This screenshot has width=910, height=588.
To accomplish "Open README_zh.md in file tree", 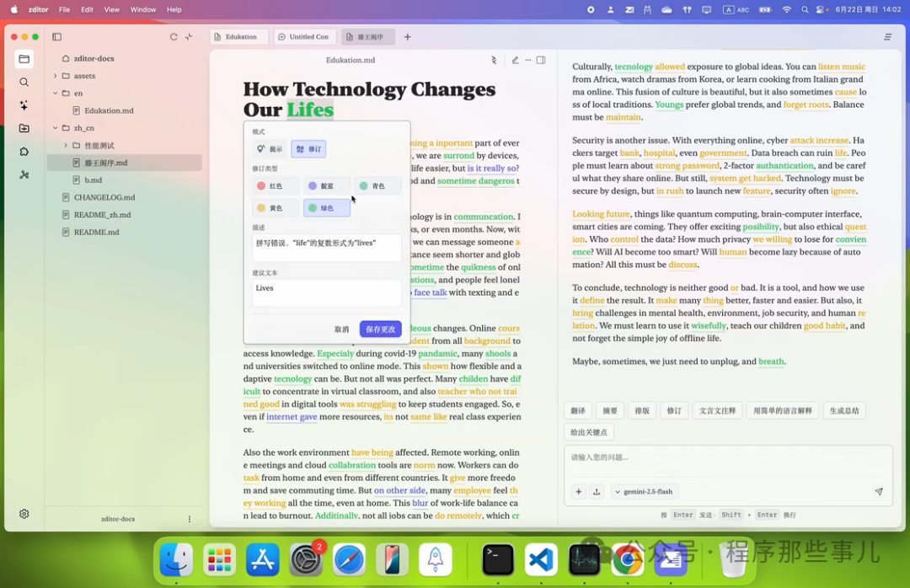I will (102, 215).
